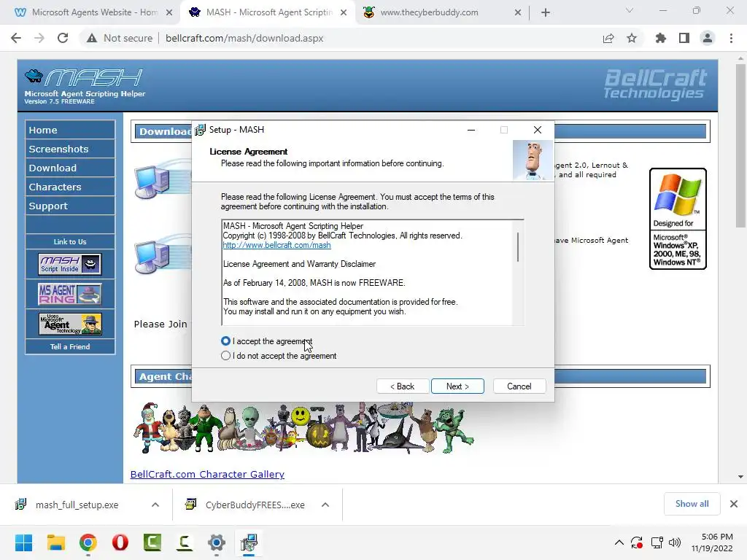Viewport: 747px width, 560px height.
Task: Expand options for CyberBuddyFREES download
Action: 325,505
